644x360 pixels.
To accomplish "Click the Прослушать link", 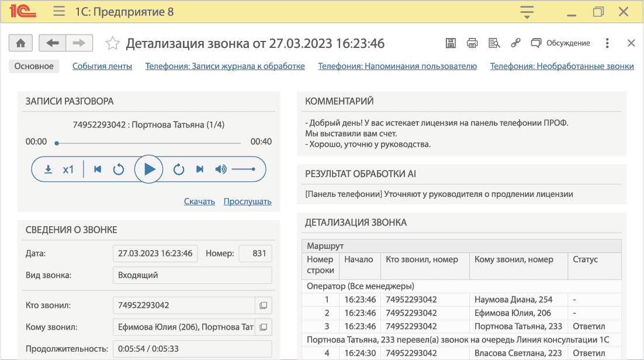I will [247, 201].
